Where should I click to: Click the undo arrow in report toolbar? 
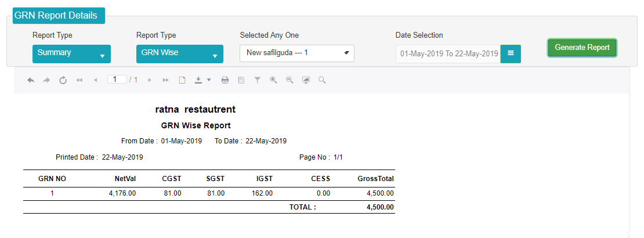[x=31, y=80]
